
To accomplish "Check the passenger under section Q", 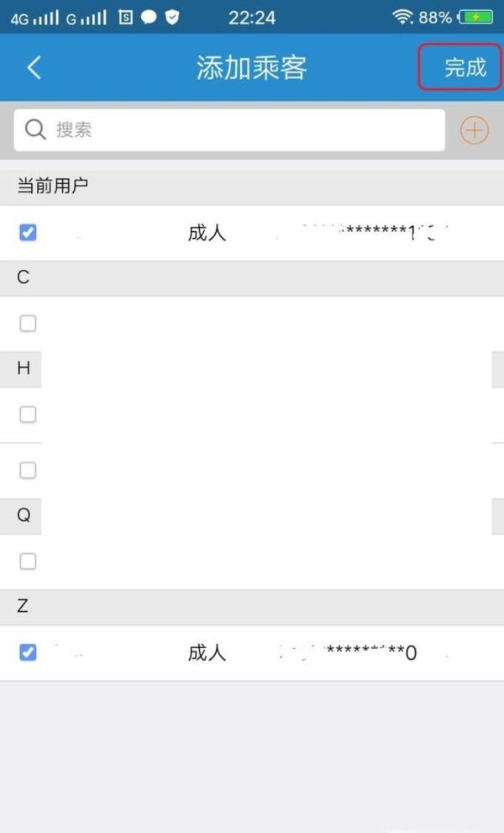I will tap(28, 561).
